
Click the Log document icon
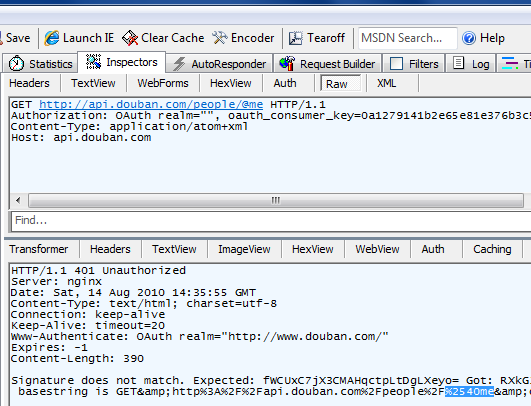pos(459,63)
